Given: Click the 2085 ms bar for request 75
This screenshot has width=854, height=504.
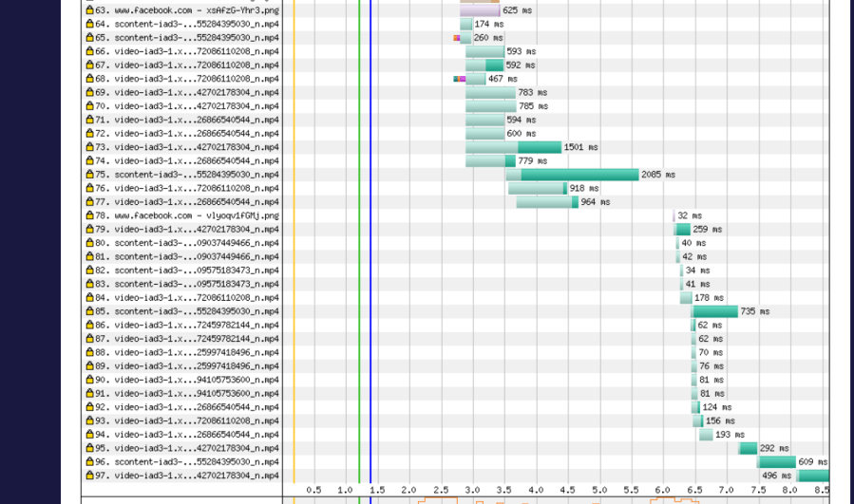Looking at the screenshot, I should (579, 175).
